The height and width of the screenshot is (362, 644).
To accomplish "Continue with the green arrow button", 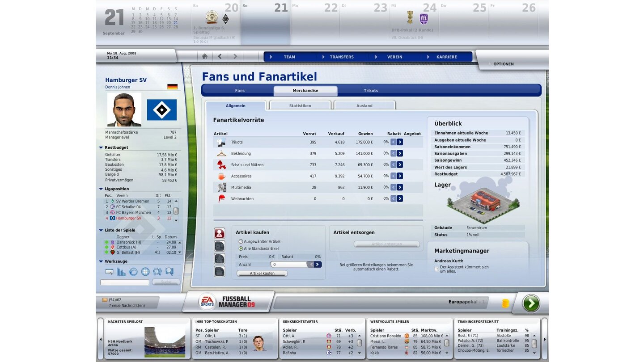I will (x=531, y=303).
